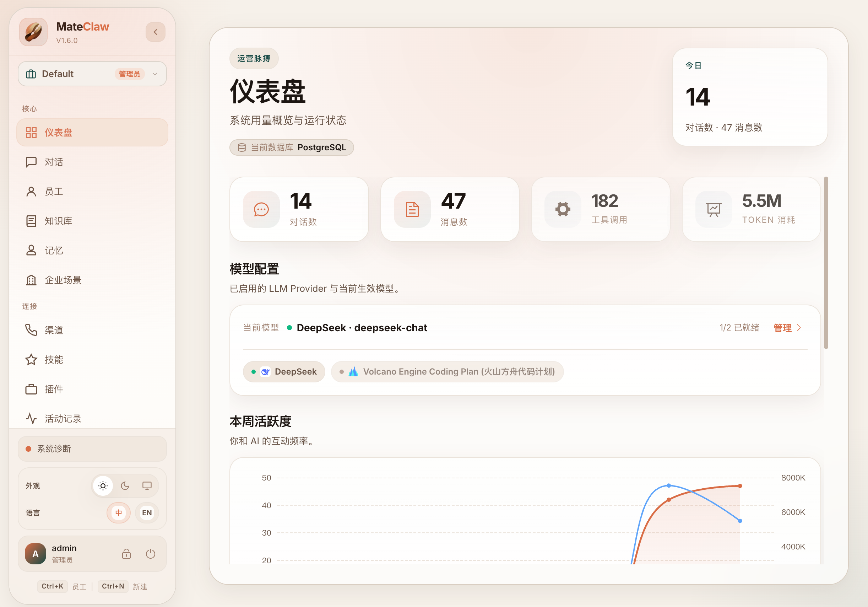Switch to light appearance sun icon
Screen dimensions: 868x607
103,485
